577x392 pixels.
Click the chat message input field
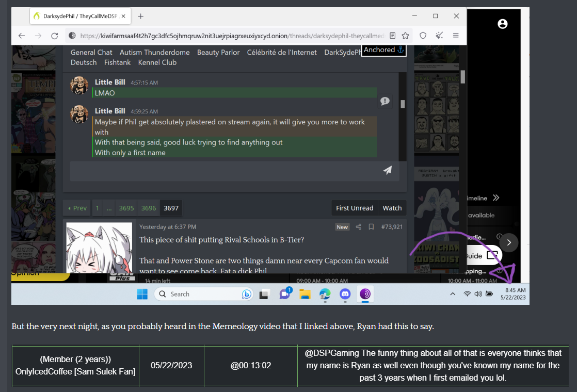point(222,170)
